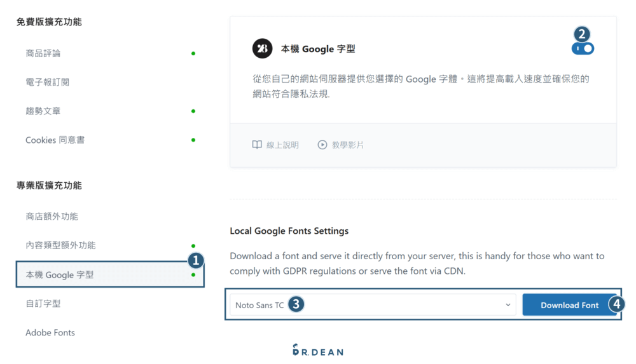Viewport: 636px width, 364px height.
Task: Click the green dot beside 內容類型額外功能
Action: (x=193, y=246)
